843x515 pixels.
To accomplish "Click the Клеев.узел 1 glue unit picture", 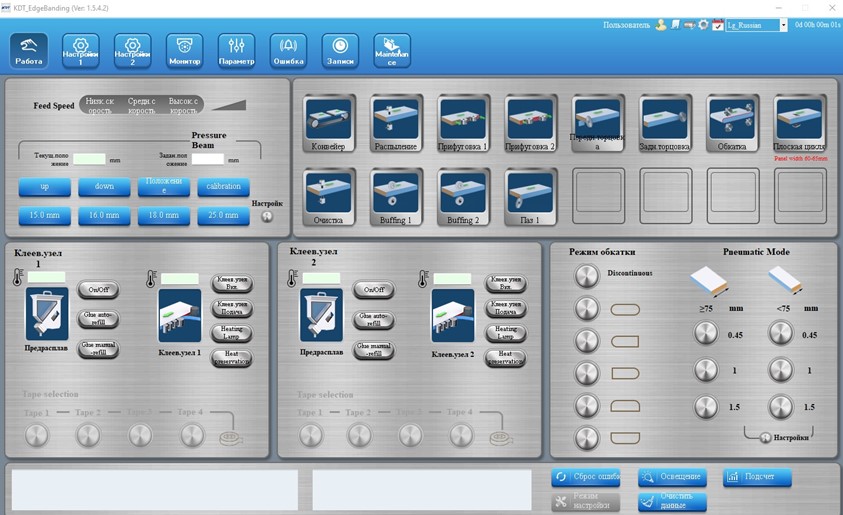I will pyautogui.click(x=180, y=314).
